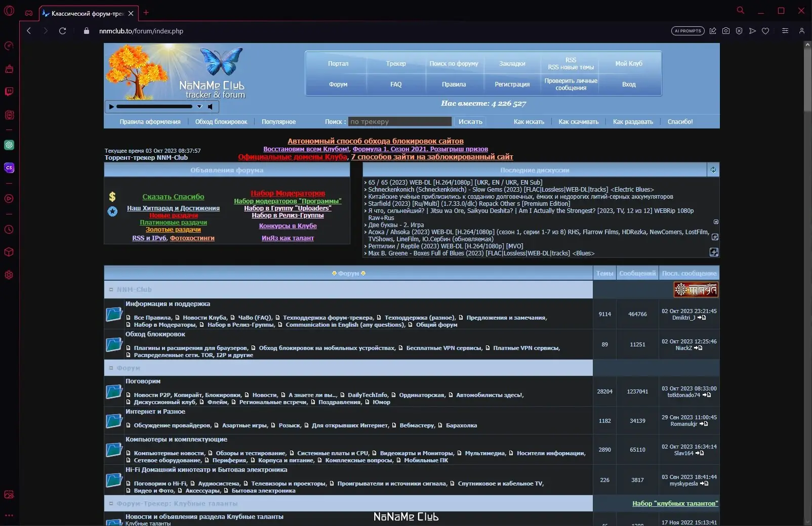The height and width of the screenshot is (526, 812).
Task: Open the Player icon in sidebar
Action: point(9,199)
